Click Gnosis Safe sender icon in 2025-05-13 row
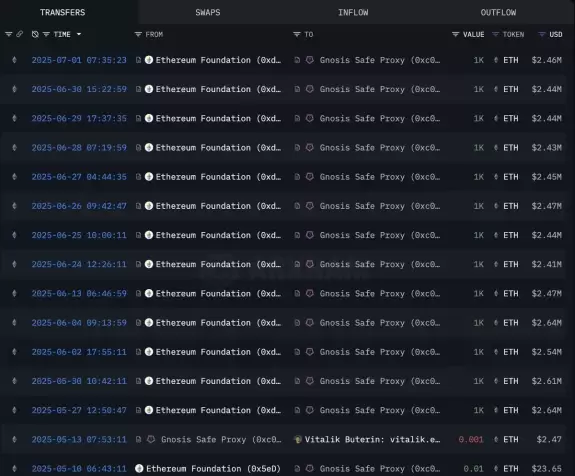Image resolution: width=575 pixels, height=476 pixels. click(151, 439)
